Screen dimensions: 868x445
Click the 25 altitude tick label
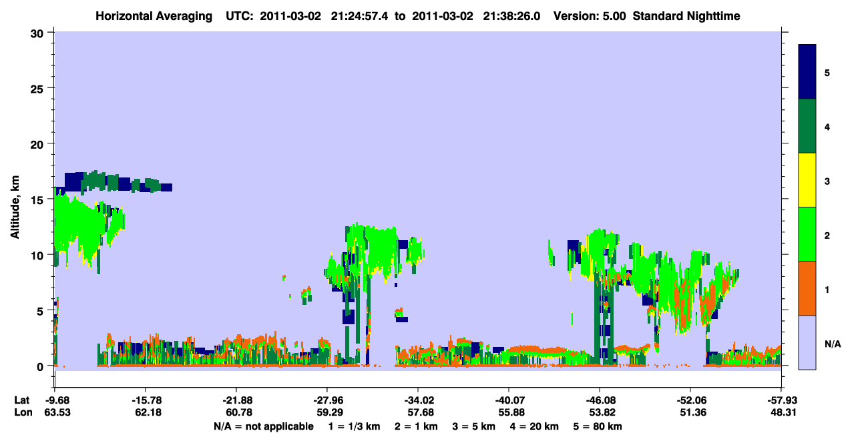pyautogui.click(x=39, y=88)
